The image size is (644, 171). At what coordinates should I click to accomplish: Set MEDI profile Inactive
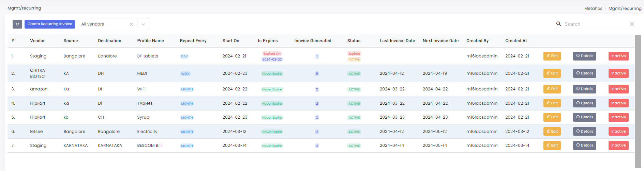tap(618, 73)
